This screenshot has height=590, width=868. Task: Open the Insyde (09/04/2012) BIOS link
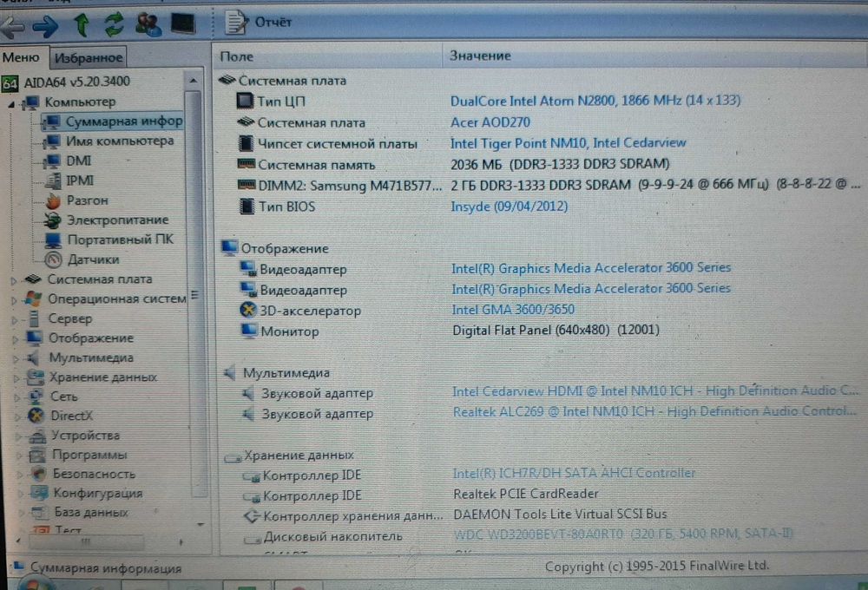(510, 207)
